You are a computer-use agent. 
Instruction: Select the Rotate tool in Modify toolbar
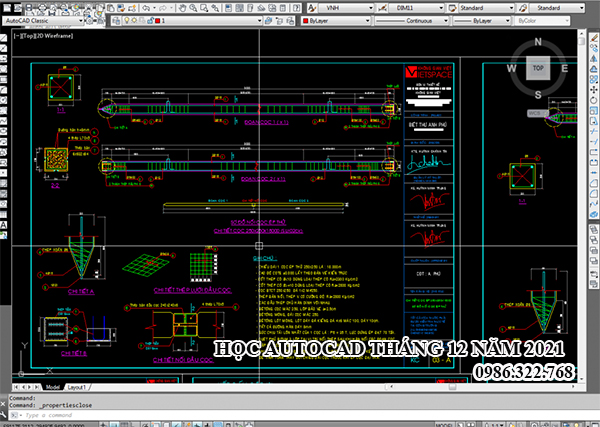click(594, 100)
